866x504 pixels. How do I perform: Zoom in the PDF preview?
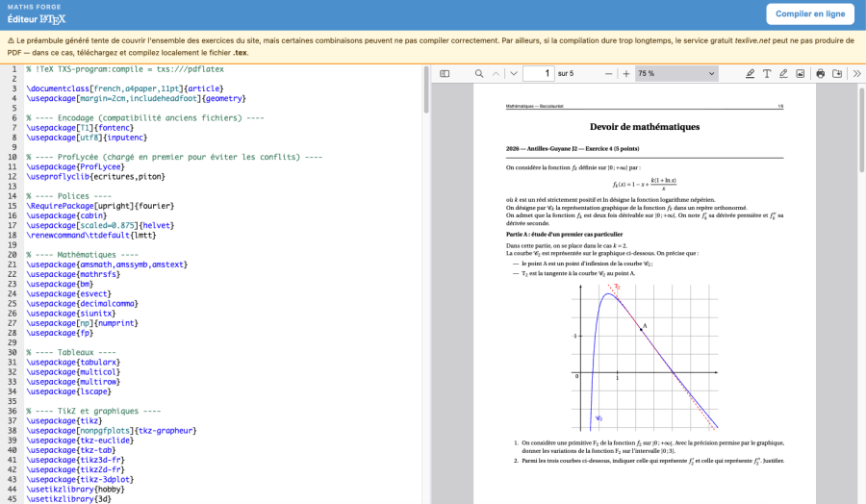tap(626, 73)
